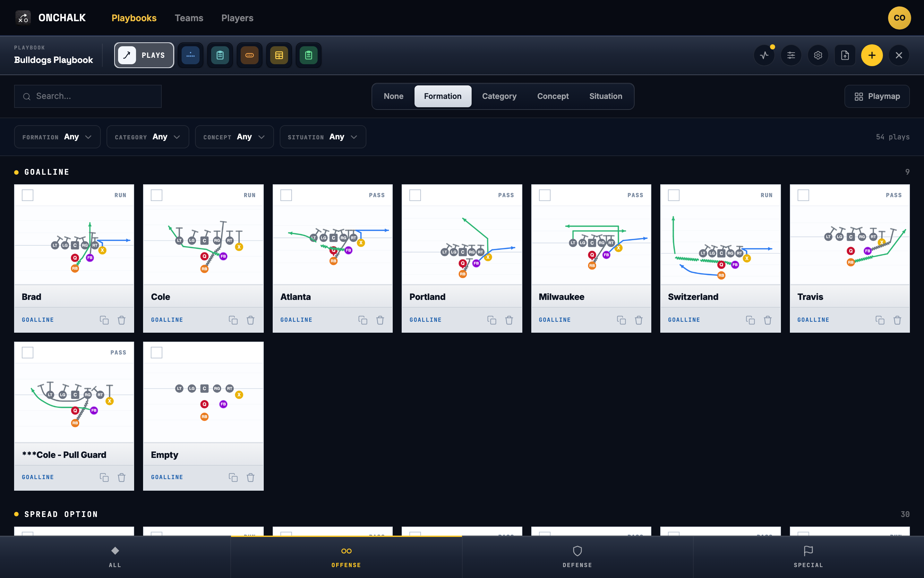Click the Search input field
This screenshot has height=578, width=924.
(88, 96)
